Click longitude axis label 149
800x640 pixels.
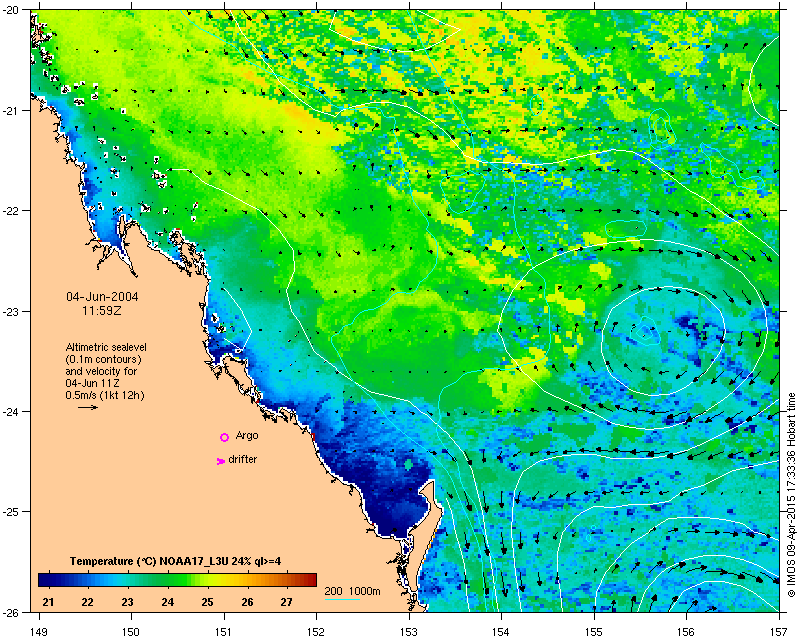pos(39,632)
